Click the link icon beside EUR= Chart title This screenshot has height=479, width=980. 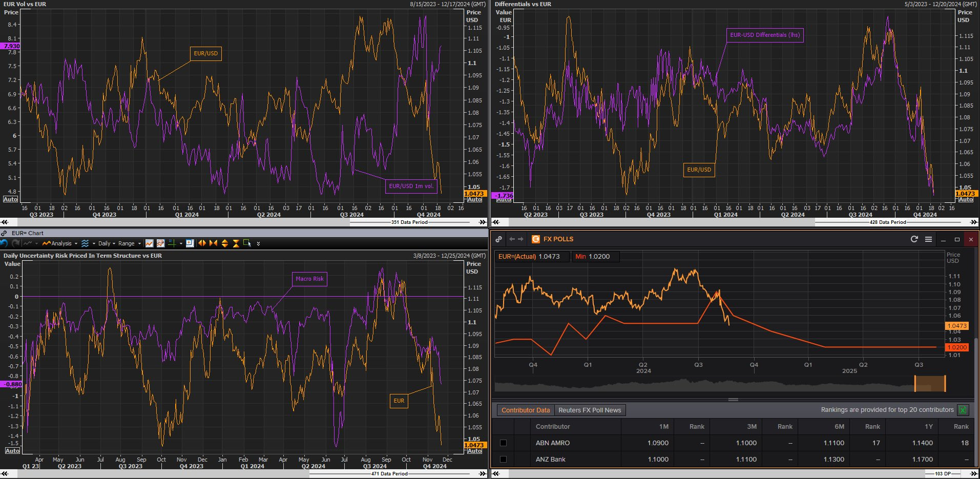[4, 233]
